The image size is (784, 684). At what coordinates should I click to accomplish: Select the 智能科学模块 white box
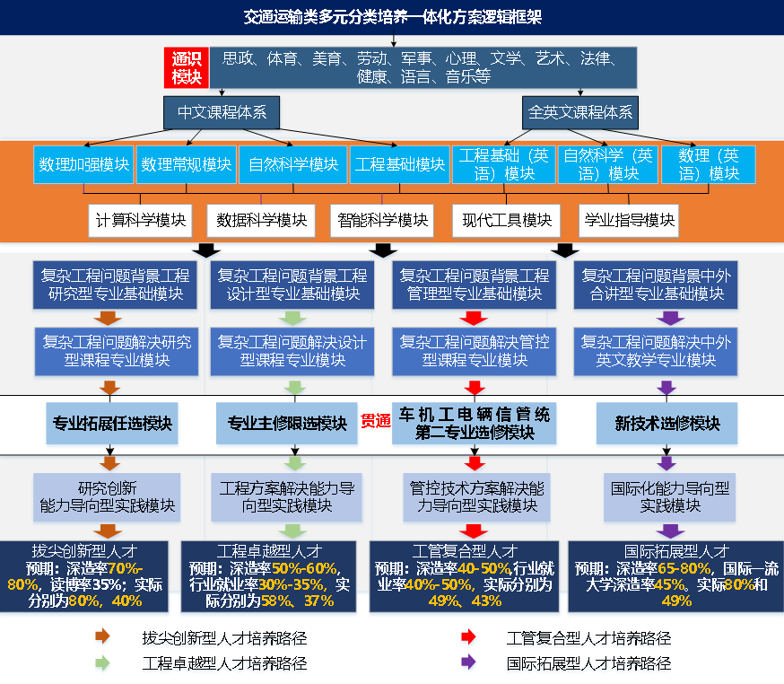383,220
